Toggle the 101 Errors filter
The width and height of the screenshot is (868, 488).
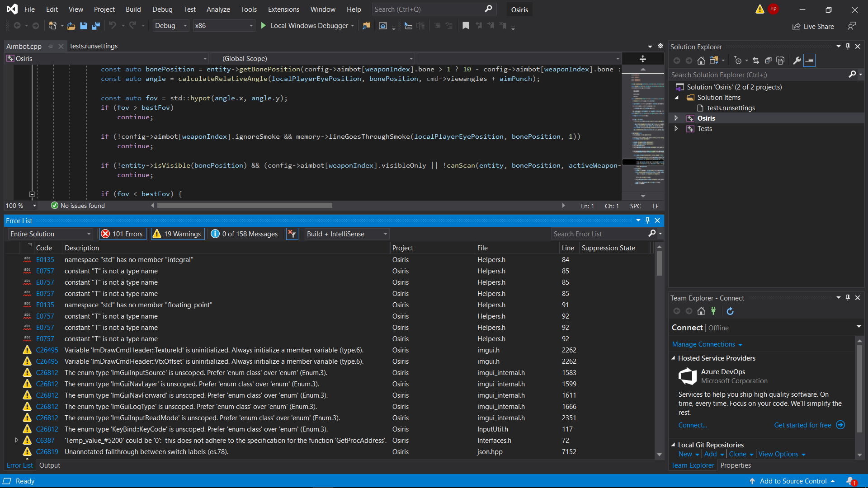pos(123,234)
